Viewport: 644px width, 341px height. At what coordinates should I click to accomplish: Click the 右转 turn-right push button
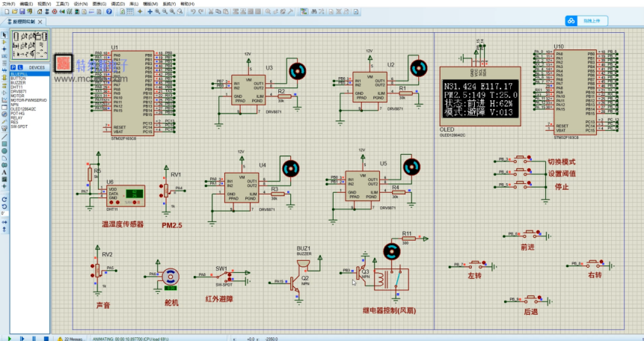click(595, 263)
